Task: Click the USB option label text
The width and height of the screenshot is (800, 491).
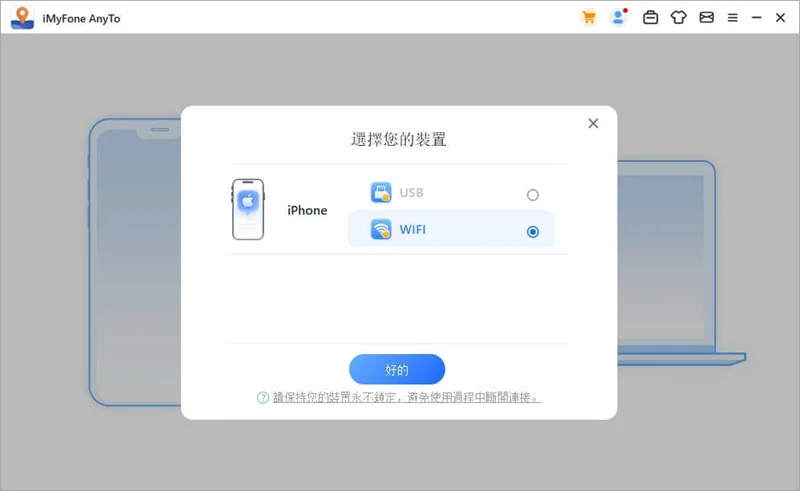Action: 411,193
